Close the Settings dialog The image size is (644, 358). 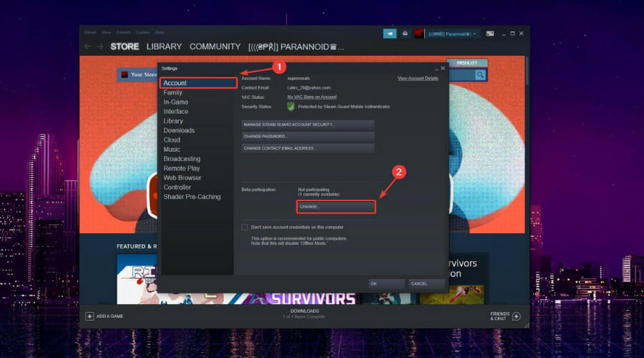[x=443, y=68]
